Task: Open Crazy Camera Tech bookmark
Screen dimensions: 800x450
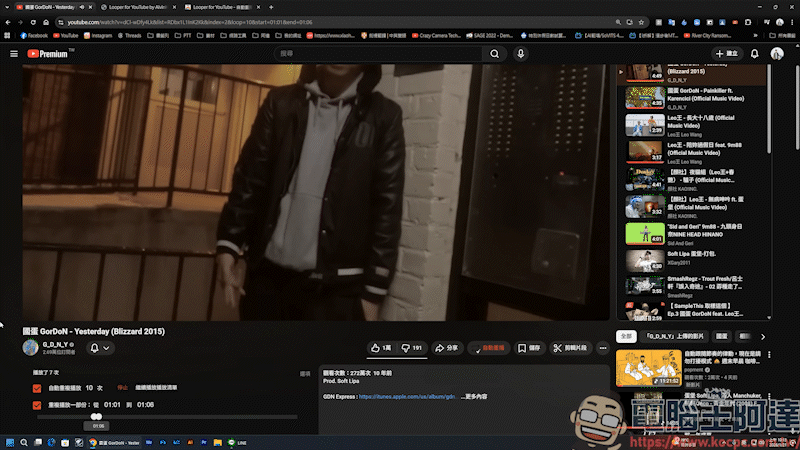Action: [x=436, y=35]
